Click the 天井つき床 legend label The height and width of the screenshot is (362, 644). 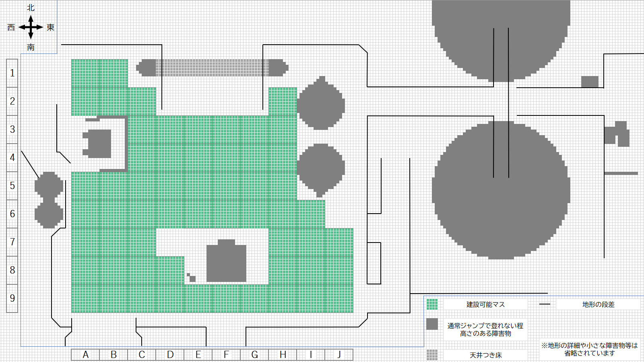coord(485,355)
